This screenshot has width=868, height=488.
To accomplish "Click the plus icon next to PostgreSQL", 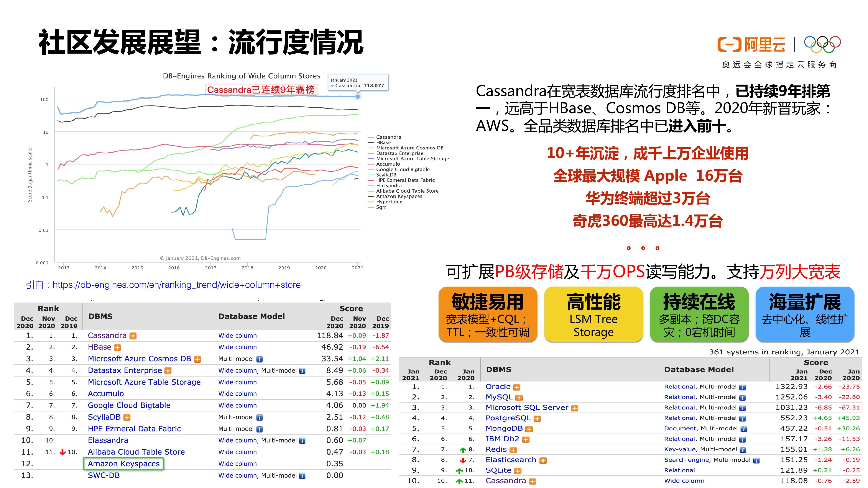I will [x=537, y=419].
